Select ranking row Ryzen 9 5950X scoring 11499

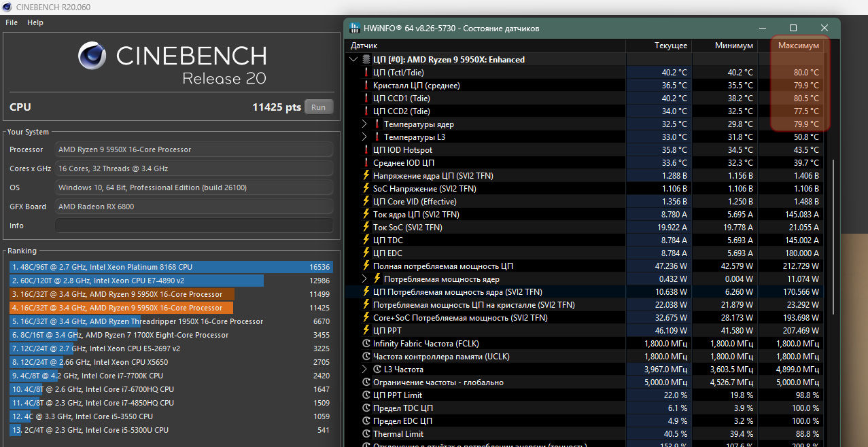click(x=170, y=294)
